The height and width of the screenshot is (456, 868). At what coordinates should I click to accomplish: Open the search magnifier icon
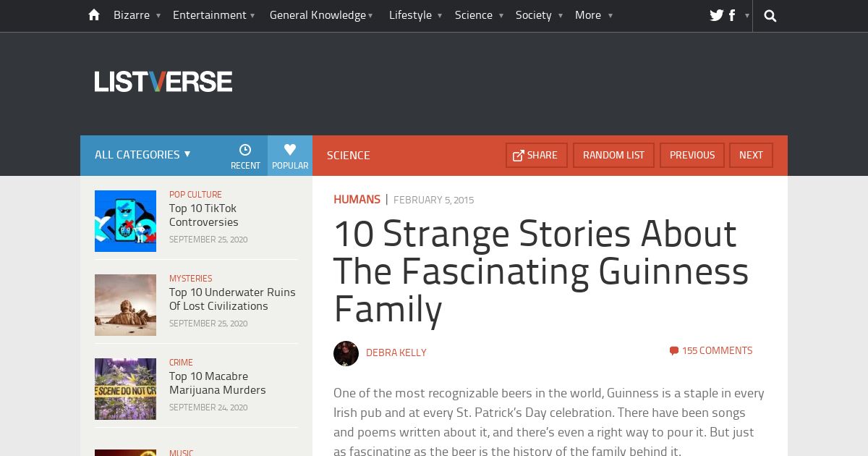[x=770, y=16]
